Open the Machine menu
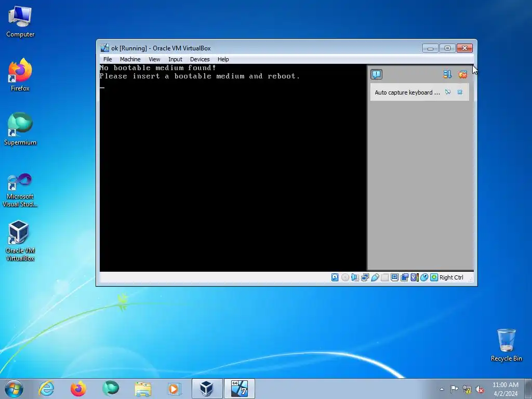 click(130, 59)
